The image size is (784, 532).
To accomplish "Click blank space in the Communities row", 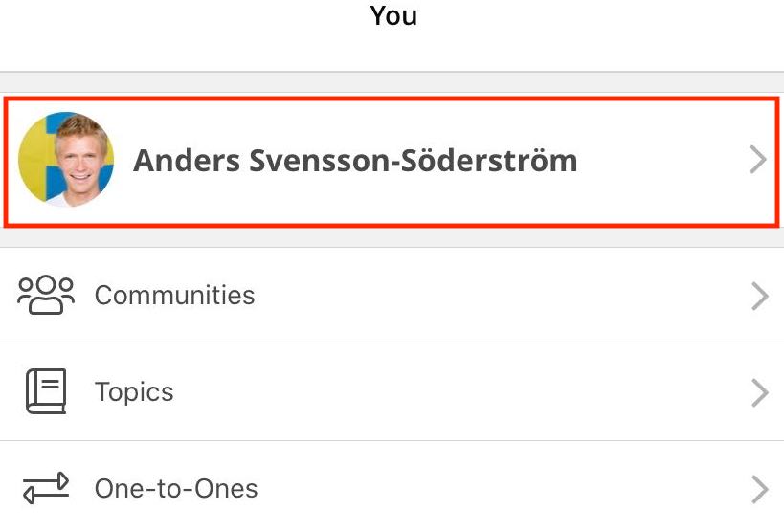I will point(498,296).
